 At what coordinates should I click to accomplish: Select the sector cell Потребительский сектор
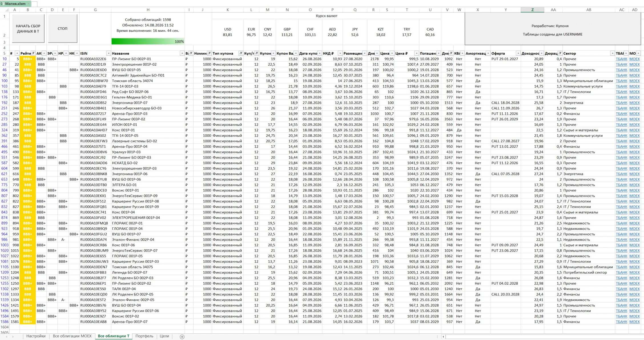[589, 272]
